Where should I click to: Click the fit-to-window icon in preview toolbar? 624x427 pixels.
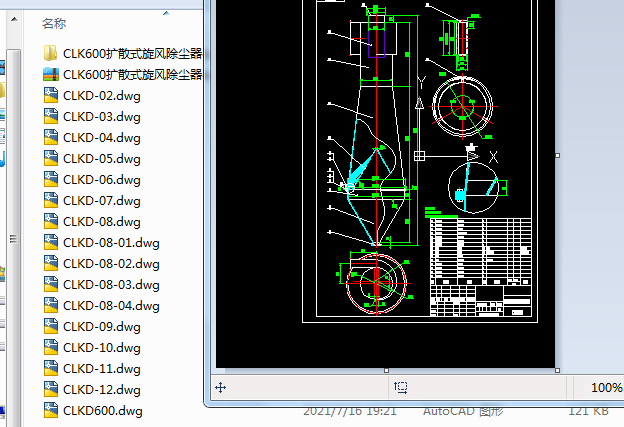(x=400, y=387)
